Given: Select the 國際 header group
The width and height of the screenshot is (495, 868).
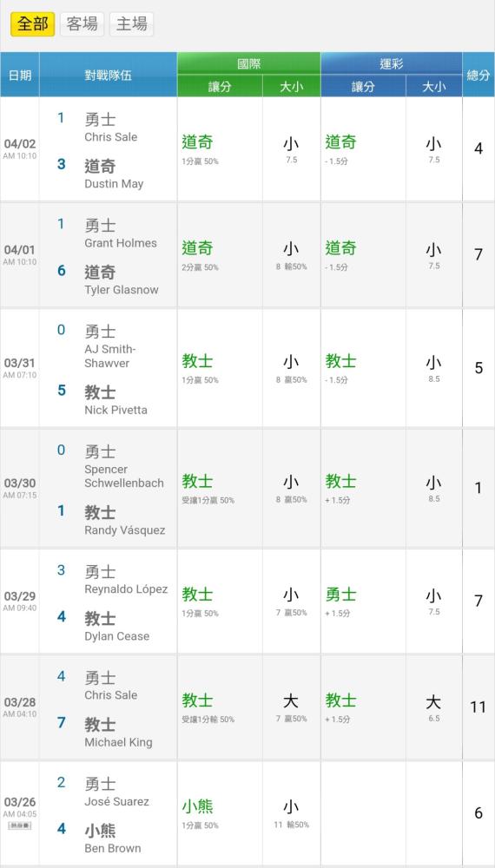Looking at the screenshot, I should point(248,63).
